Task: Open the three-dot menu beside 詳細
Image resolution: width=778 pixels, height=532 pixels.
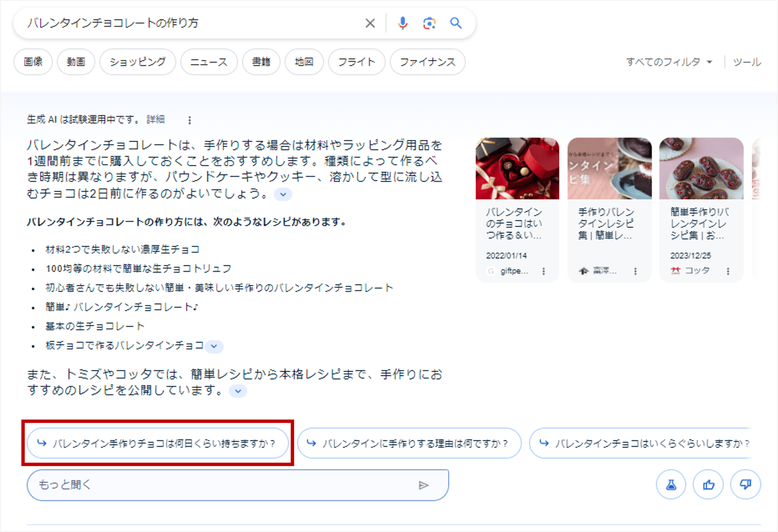Action: pos(189,120)
